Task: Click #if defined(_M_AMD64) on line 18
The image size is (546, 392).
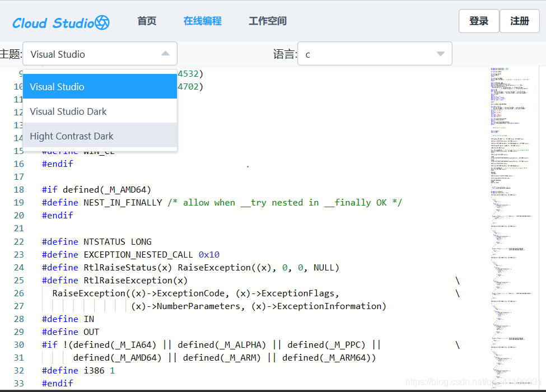Action: 96,190
